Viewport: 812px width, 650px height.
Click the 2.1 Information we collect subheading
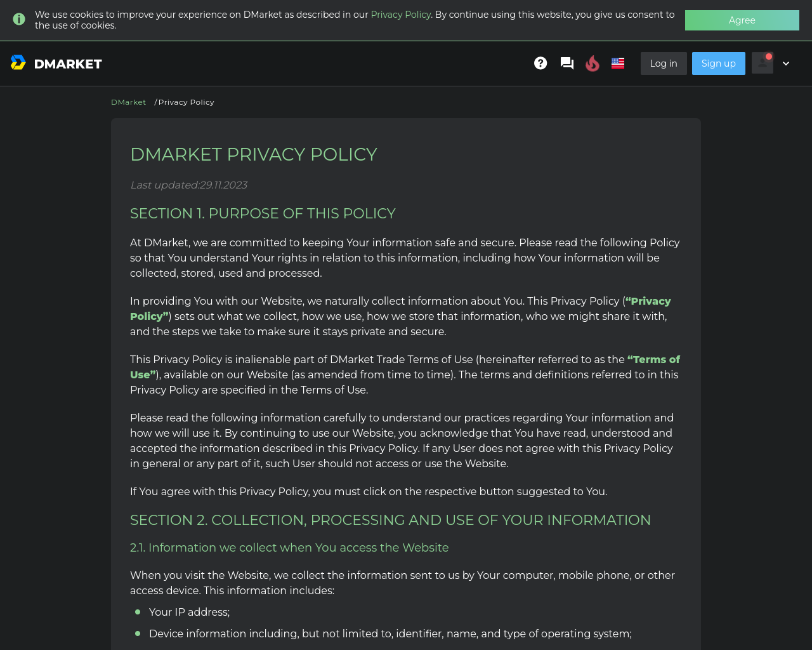pyautogui.click(x=289, y=548)
